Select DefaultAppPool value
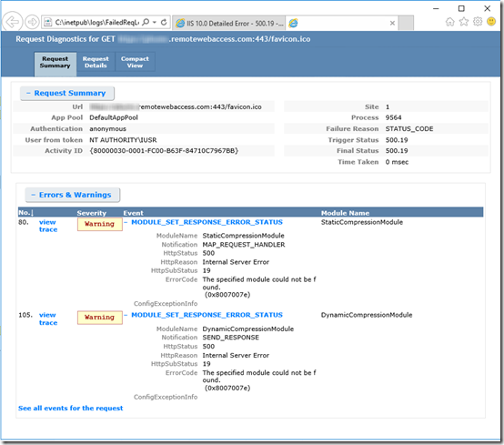This screenshot has width=504, height=445. point(114,117)
